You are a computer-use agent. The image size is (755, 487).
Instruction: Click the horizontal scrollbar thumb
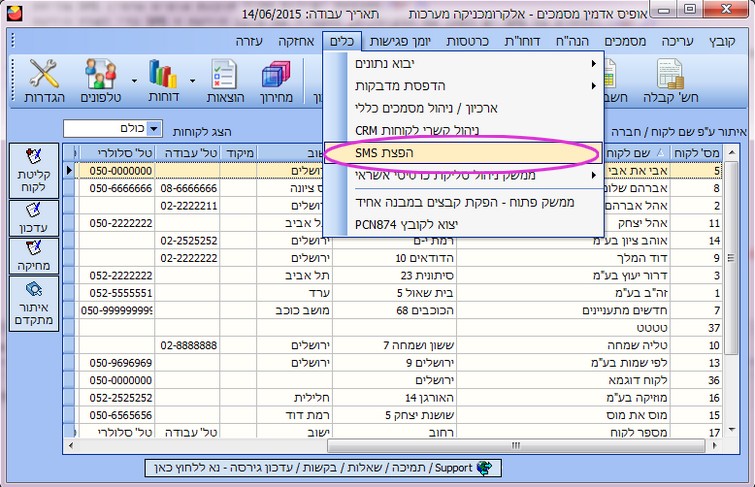coord(516,446)
